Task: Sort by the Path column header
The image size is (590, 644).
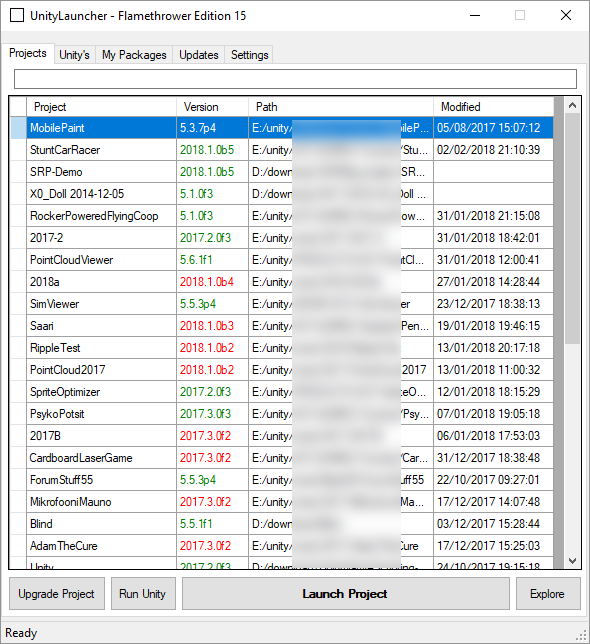Action: [x=341, y=107]
